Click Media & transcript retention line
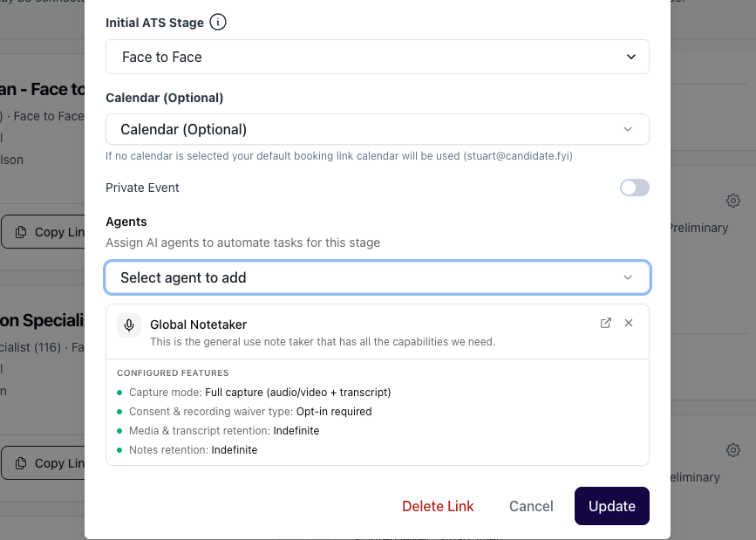This screenshot has height=540, width=756. click(224, 430)
